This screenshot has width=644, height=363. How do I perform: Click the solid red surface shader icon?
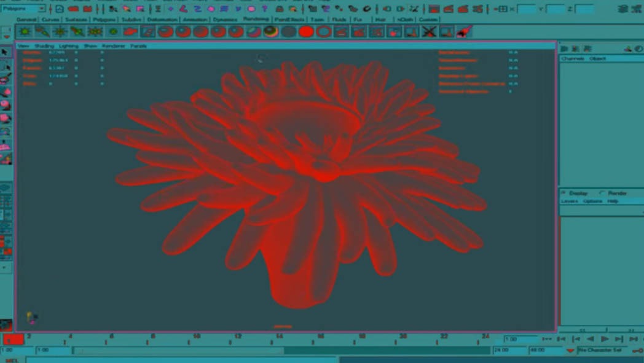[306, 31]
